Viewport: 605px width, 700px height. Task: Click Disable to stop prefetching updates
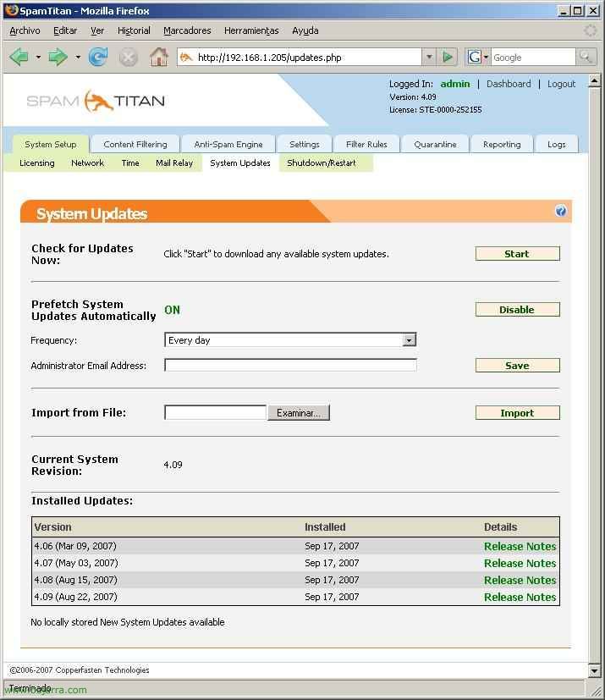[x=517, y=310]
